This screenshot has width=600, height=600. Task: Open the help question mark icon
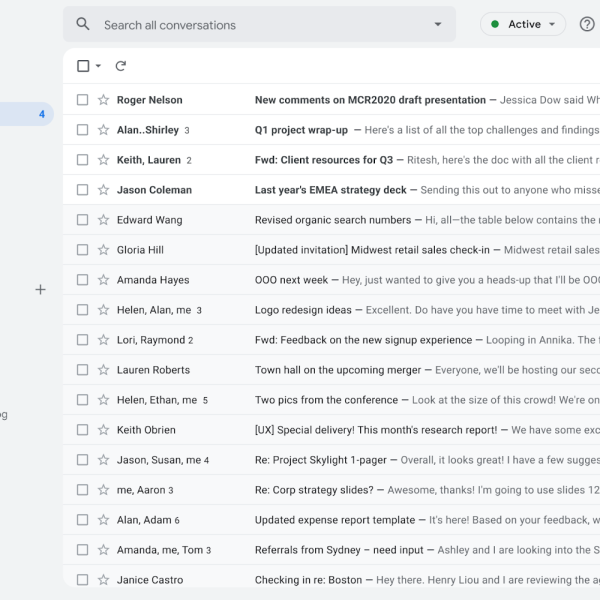[587, 24]
